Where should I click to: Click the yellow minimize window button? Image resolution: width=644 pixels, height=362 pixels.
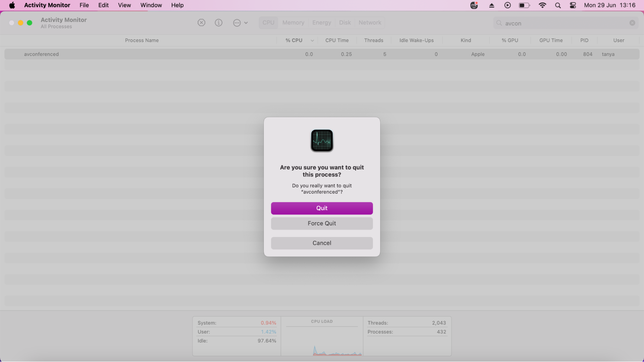click(x=21, y=23)
